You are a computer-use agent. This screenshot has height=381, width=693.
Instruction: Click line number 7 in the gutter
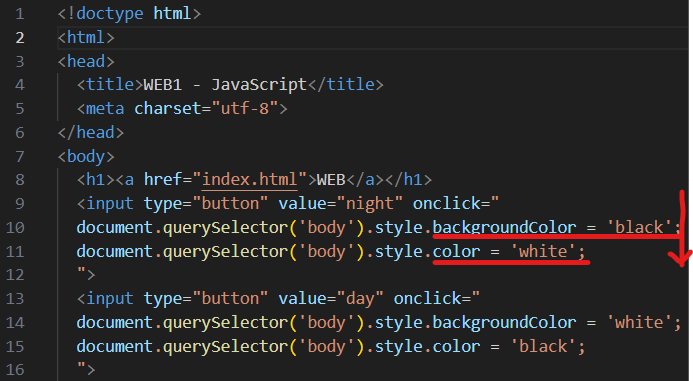tap(19, 156)
